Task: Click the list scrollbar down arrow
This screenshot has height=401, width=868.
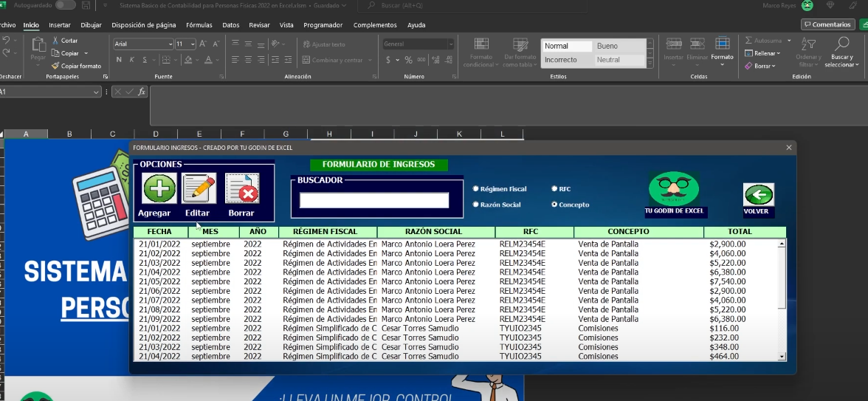Action: pyautogui.click(x=782, y=357)
